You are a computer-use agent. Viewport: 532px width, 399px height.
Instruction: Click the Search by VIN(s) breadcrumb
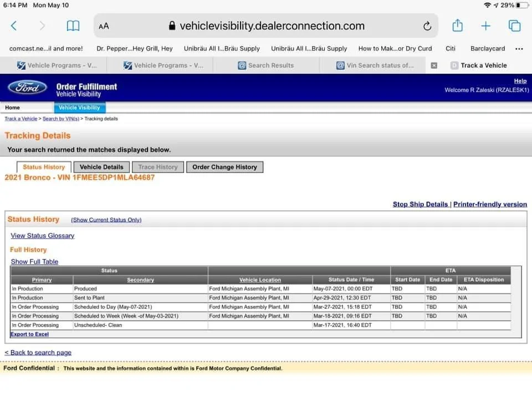(61, 119)
